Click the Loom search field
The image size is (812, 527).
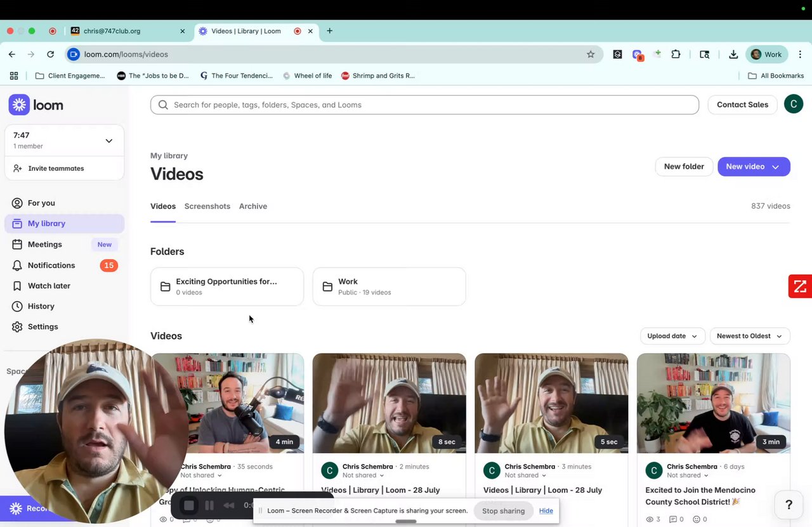(424, 105)
